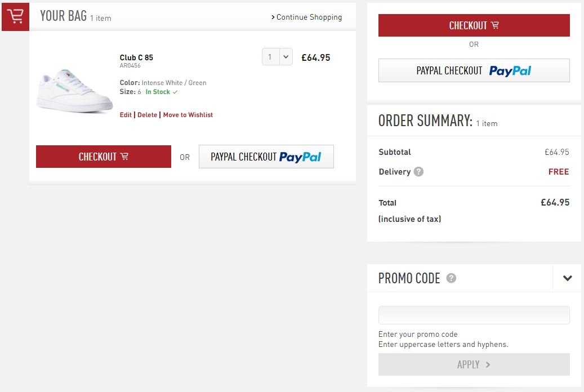The image size is (584, 392).
Task: Open the quantity dropdown for Club C 85
Action: pyautogui.click(x=277, y=57)
